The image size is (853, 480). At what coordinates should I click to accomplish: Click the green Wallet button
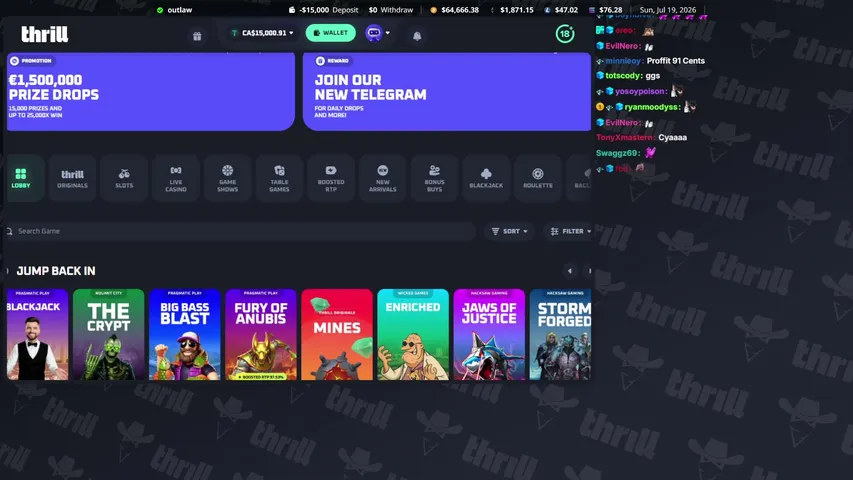(330, 33)
